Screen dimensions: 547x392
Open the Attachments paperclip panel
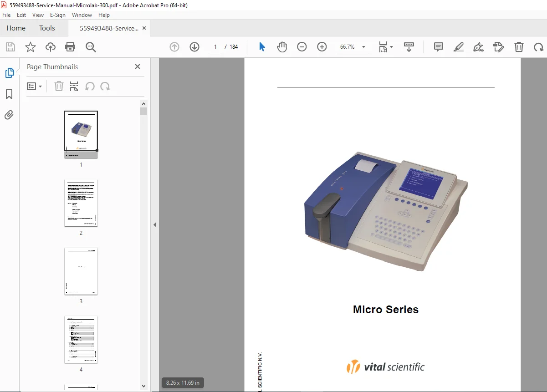9,115
